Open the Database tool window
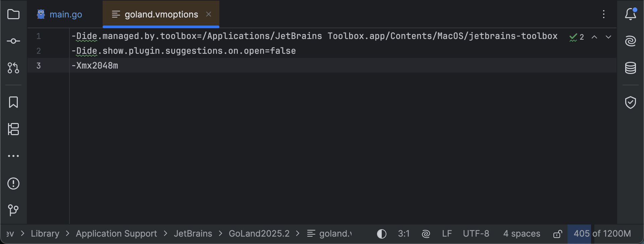This screenshot has height=244, width=644. pos(631,68)
